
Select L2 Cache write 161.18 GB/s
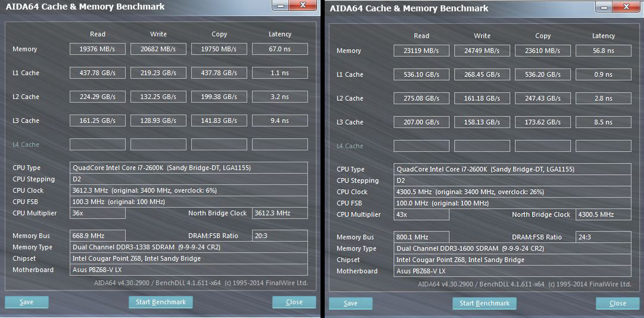[482, 98]
